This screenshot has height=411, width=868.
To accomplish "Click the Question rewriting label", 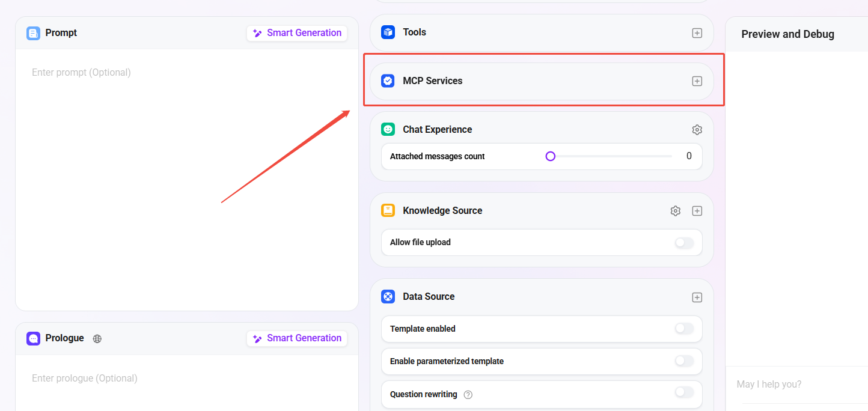I will coord(424,395).
